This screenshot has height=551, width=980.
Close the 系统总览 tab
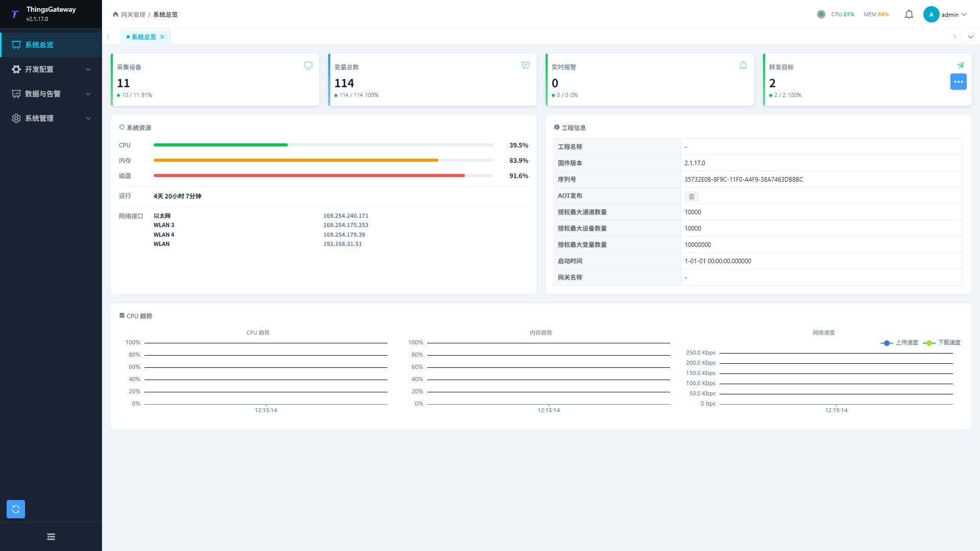pos(162,37)
